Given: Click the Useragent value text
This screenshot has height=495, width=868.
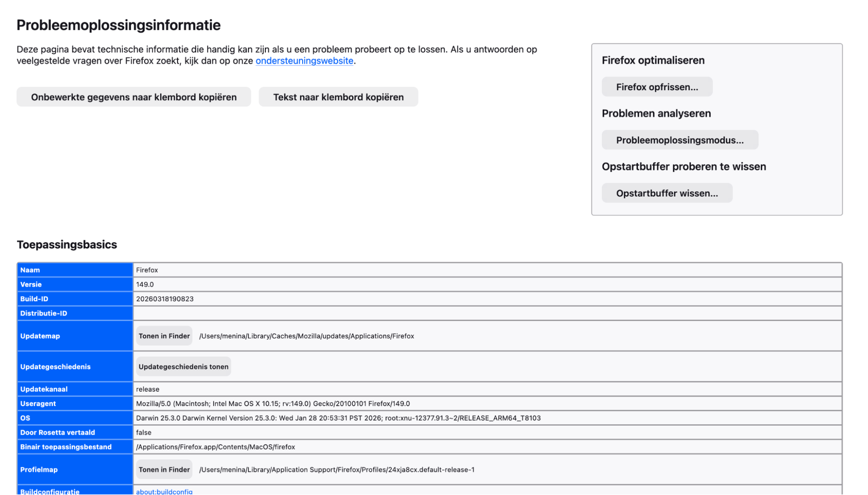Looking at the screenshot, I should pyautogui.click(x=273, y=403).
